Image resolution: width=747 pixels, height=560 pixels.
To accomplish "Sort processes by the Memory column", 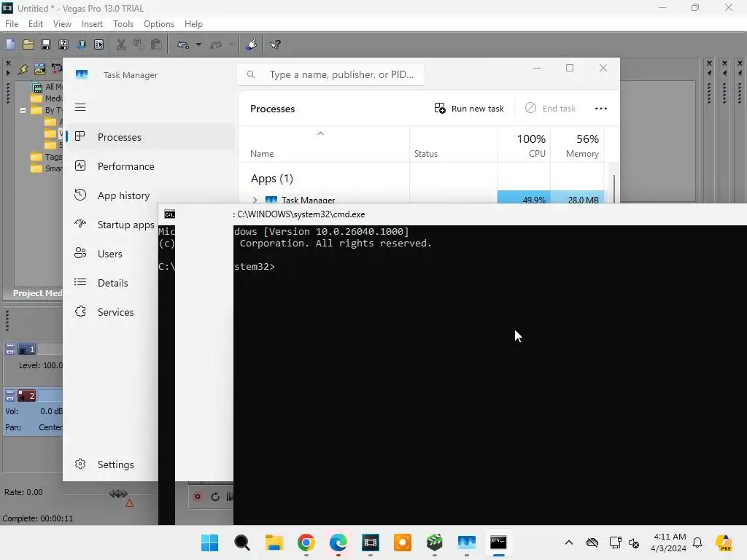I will [578, 145].
